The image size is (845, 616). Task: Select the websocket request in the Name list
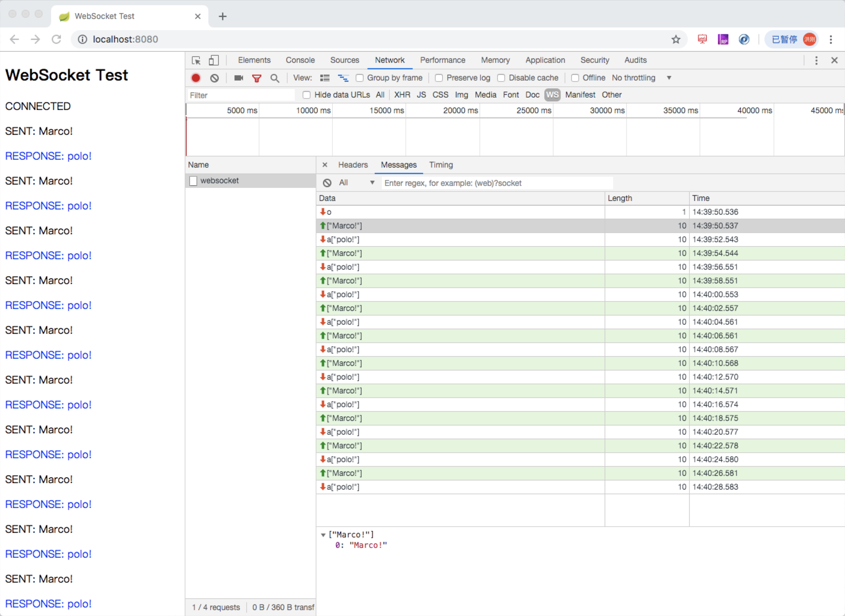(x=219, y=180)
